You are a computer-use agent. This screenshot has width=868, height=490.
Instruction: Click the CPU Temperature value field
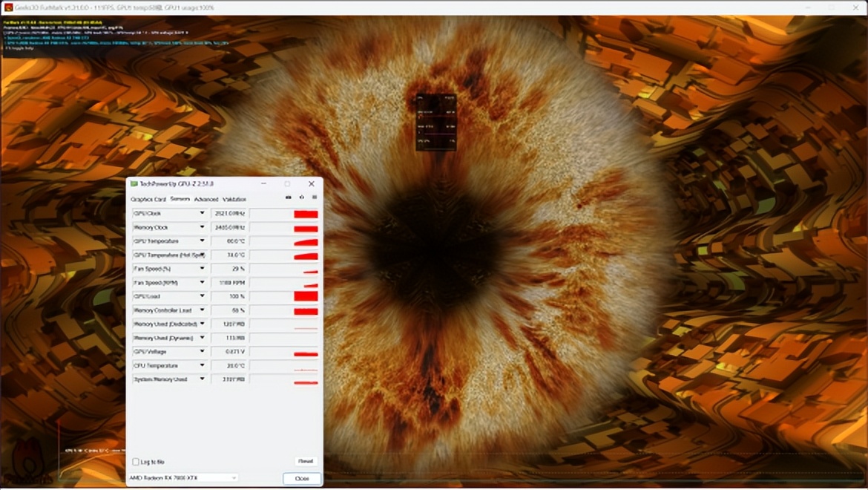pyautogui.click(x=228, y=366)
